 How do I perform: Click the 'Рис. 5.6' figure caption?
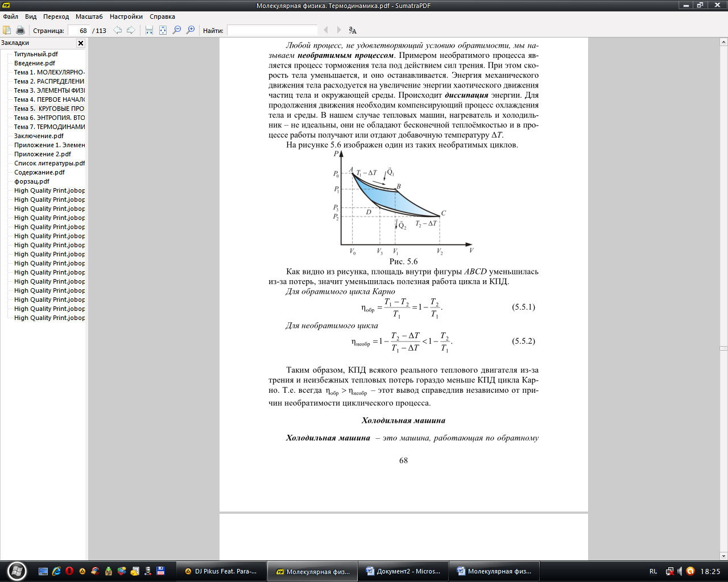403,261
